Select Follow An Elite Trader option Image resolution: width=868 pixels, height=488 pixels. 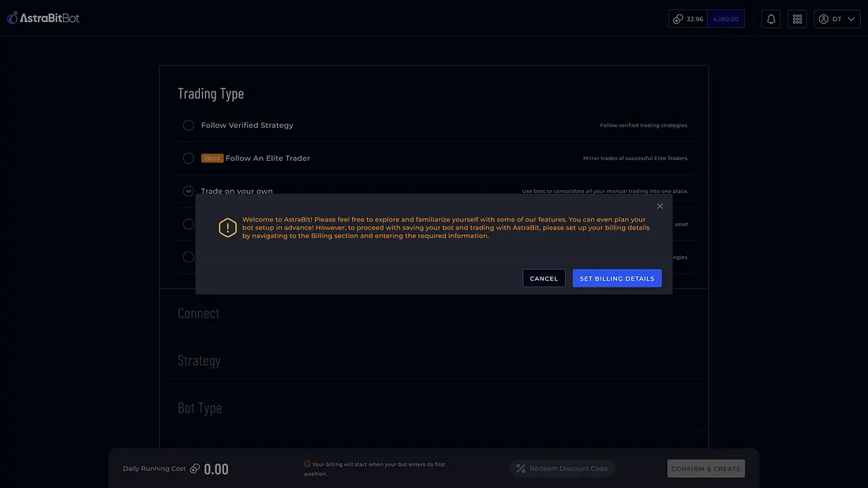point(189,158)
